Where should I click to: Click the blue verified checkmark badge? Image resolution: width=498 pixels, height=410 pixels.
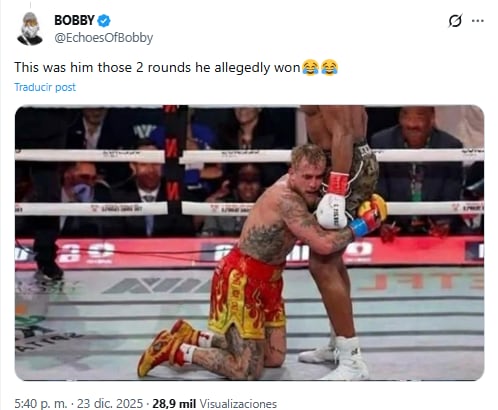pyautogui.click(x=104, y=21)
